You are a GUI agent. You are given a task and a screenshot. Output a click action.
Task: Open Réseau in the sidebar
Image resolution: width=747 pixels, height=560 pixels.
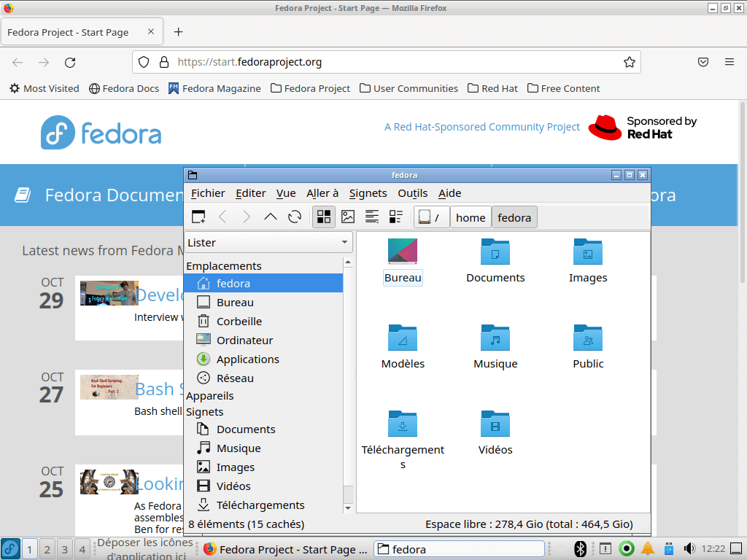click(263, 378)
